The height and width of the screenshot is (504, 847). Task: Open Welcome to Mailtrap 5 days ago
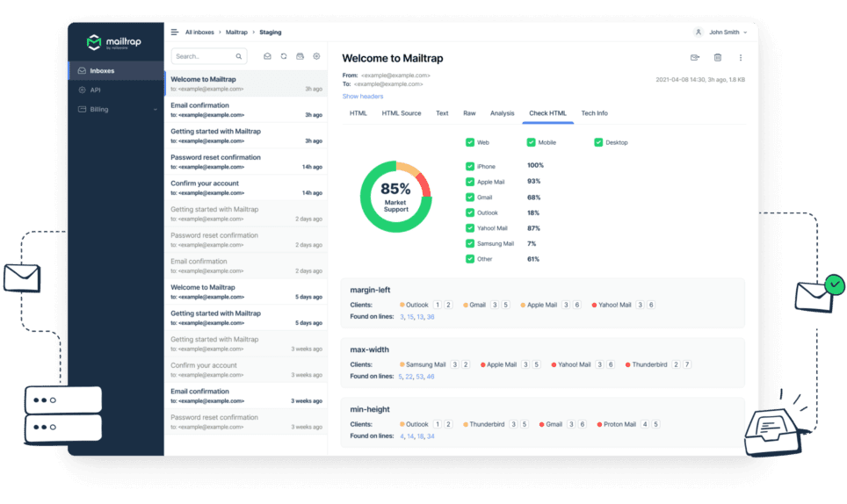pos(246,292)
